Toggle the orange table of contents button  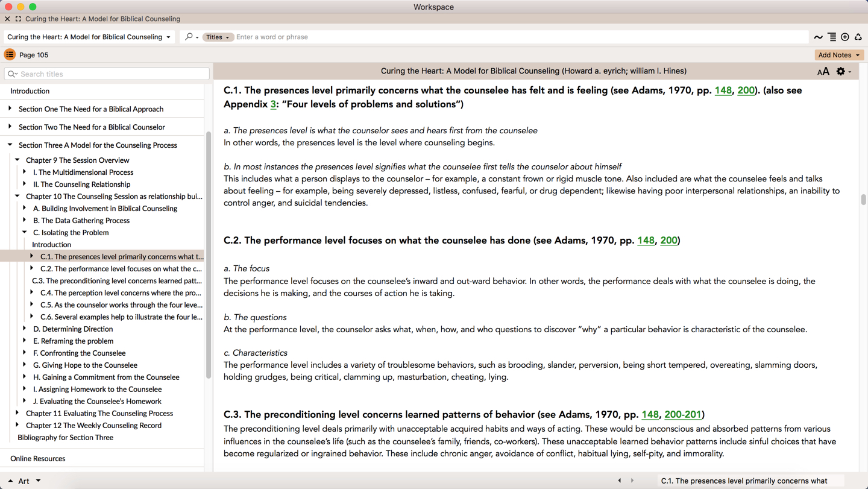pyautogui.click(x=10, y=55)
